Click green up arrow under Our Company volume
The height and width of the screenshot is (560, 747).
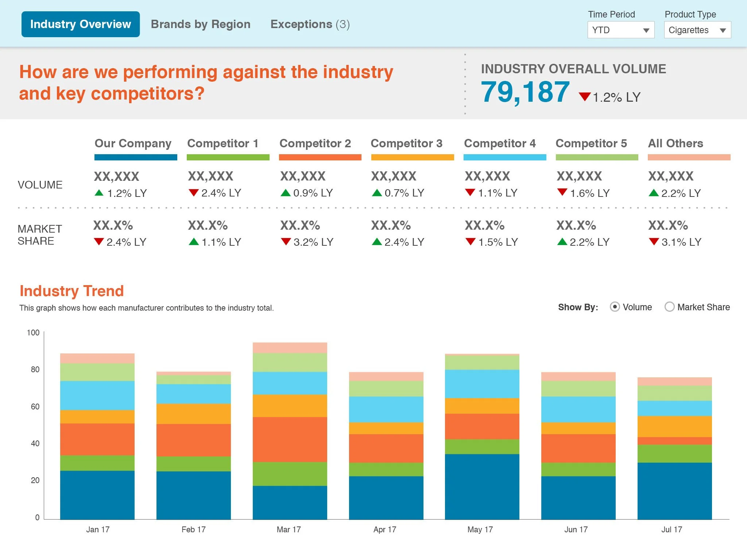(x=99, y=192)
